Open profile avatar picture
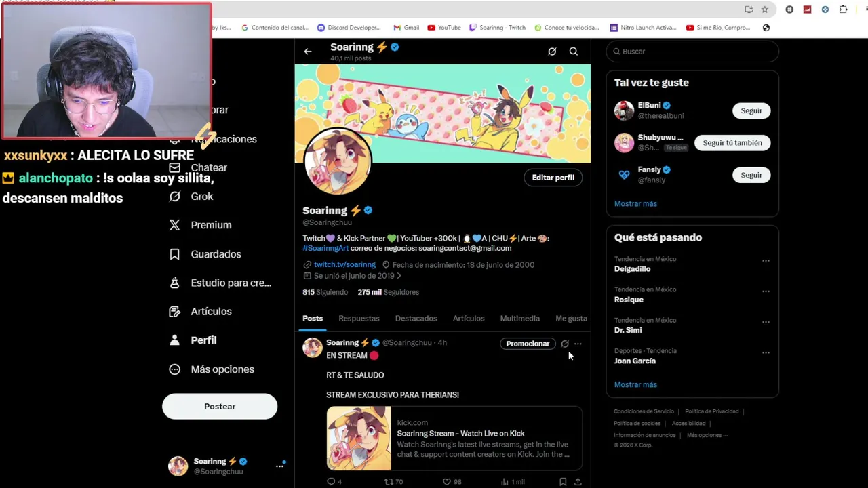 [338, 163]
